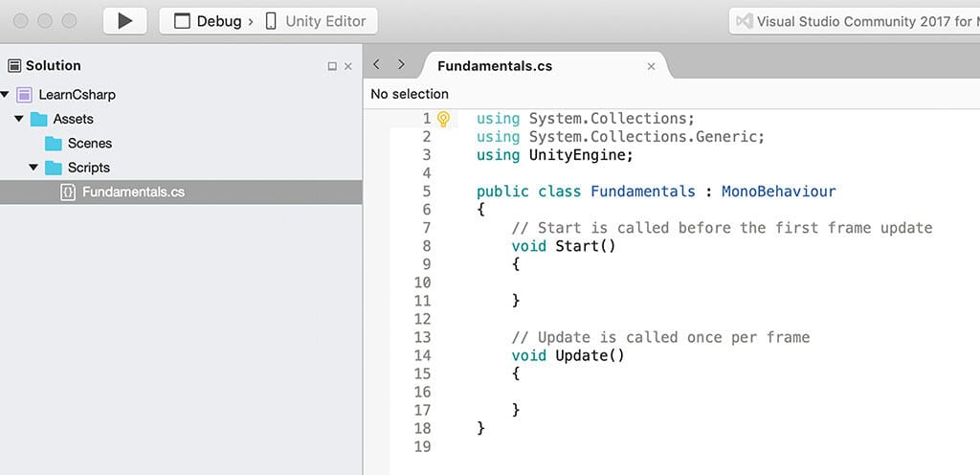Viewport: 980px width, 475px height.
Task: Click the lightbulb quick-fix icon
Action: pos(443,119)
